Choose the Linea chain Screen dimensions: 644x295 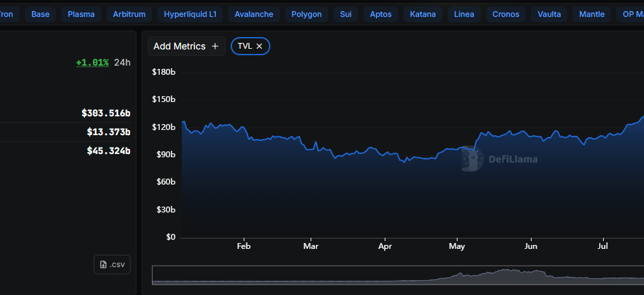click(x=464, y=14)
